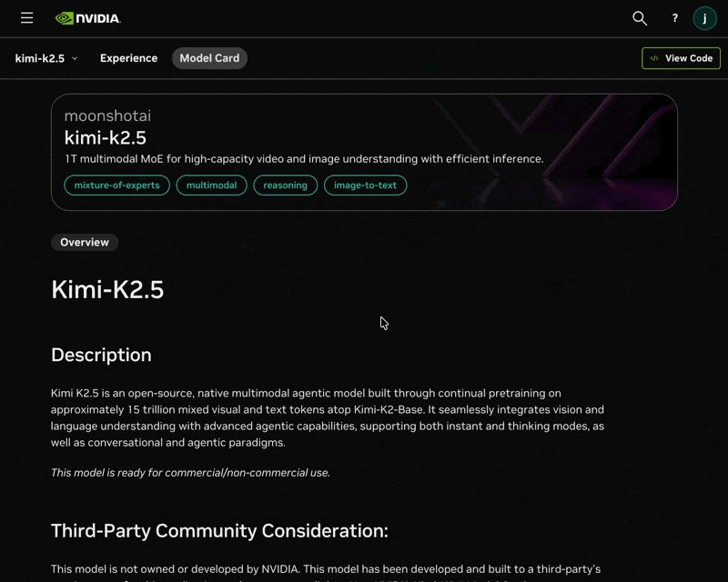Select the Model Card tab

click(x=209, y=58)
